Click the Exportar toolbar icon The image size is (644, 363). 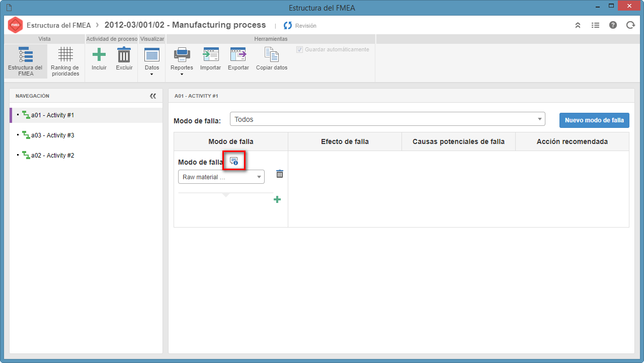coord(238,54)
